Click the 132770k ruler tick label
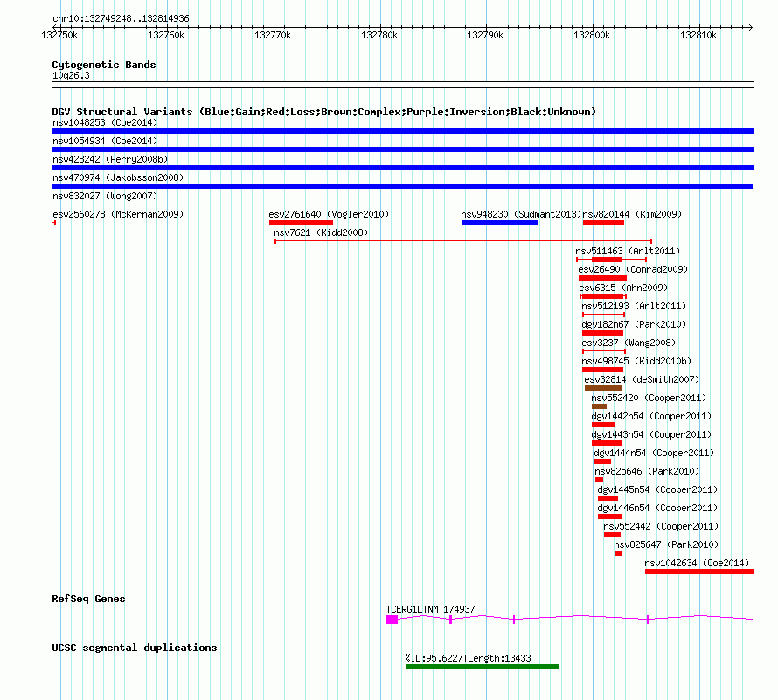Viewport: 778px width, 700px height. point(273,35)
